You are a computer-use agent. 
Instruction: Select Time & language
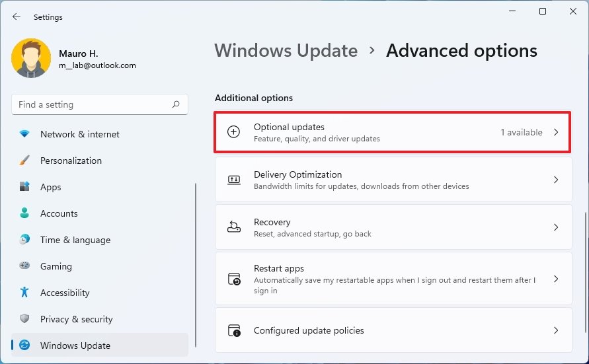100,240
